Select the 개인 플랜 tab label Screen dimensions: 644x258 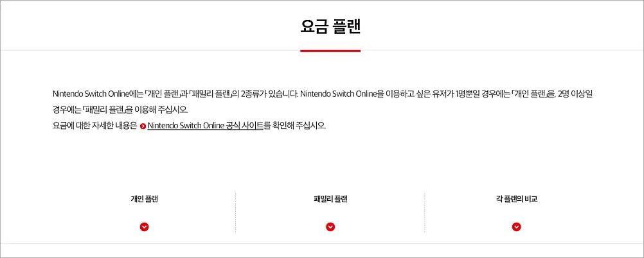point(145,200)
